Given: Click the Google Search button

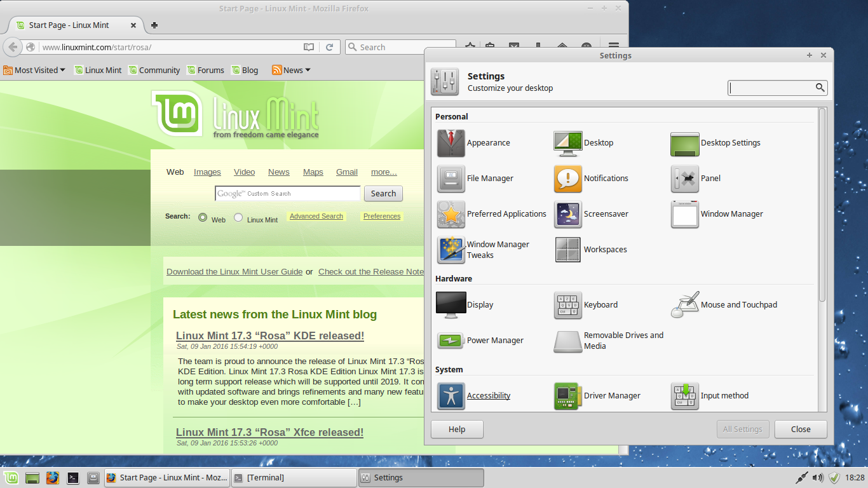Looking at the screenshot, I should click(383, 194).
